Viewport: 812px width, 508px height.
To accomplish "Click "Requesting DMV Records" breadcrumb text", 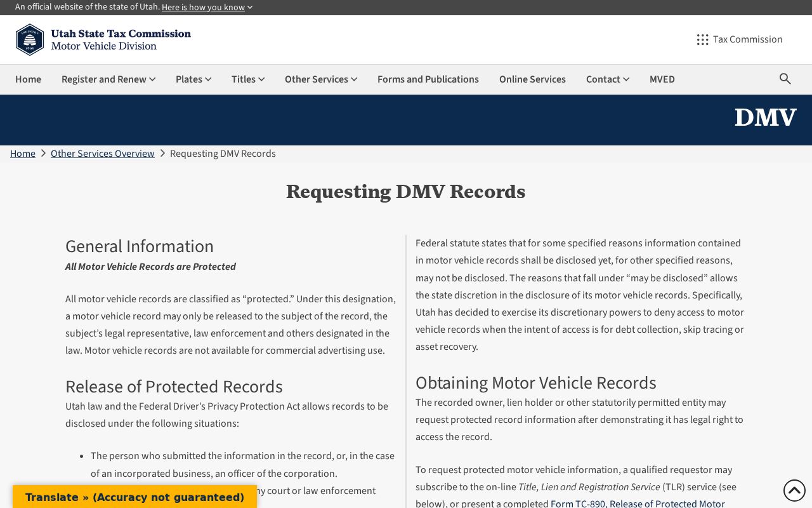I will click(223, 154).
